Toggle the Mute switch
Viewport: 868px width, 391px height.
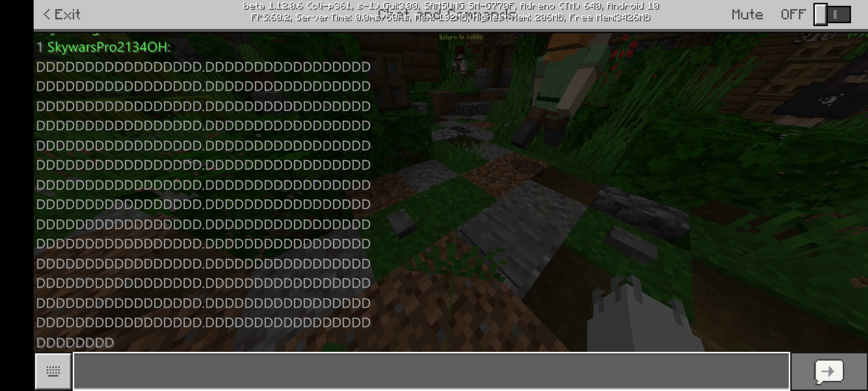(x=832, y=14)
